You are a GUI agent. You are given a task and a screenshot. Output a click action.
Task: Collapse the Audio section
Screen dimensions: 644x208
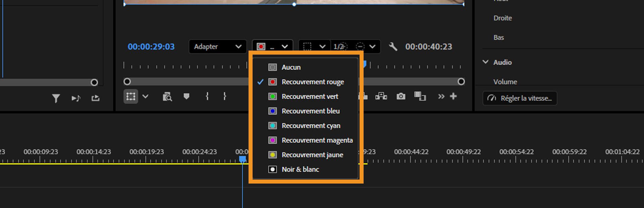(x=485, y=62)
